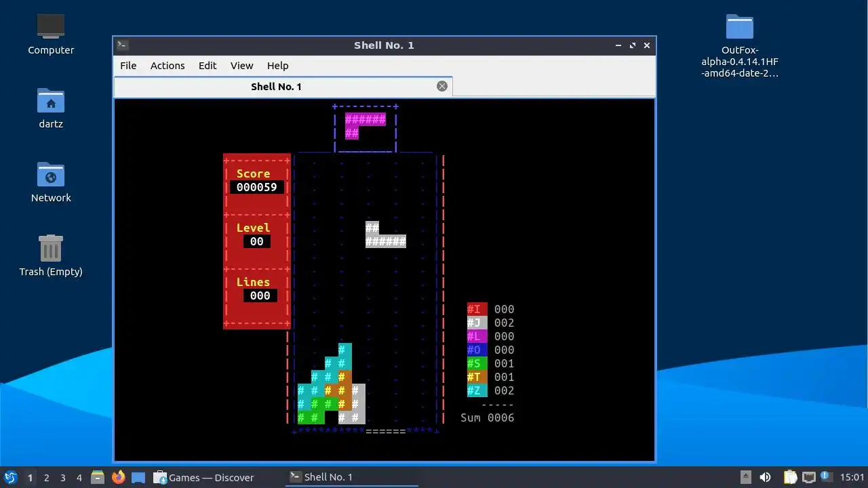Click the cyan #Z piece statistic label
Viewport: 868px width, 488px height.
click(477, 390)
